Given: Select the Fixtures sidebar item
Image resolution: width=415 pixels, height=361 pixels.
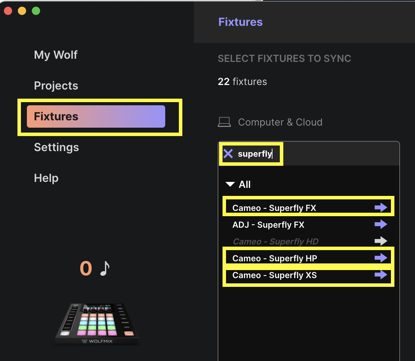Looking at the screenshot, I should pos(96,117).
